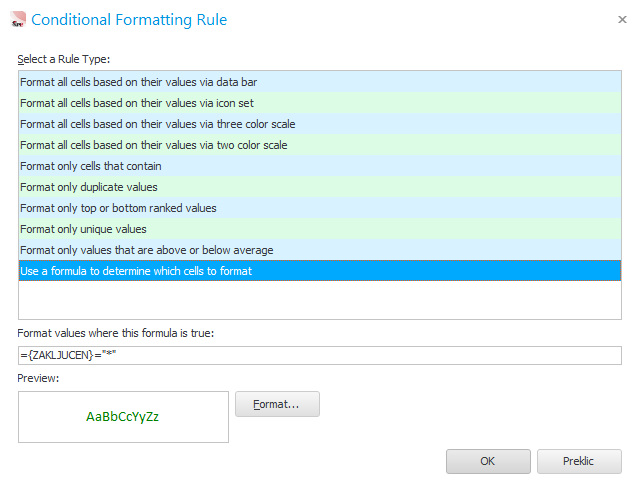Image resolution: width=638 pixels, height=487 pixels.
Task: Click the AaBbCcYyZz preview box
Action: (x=123, y=417)
